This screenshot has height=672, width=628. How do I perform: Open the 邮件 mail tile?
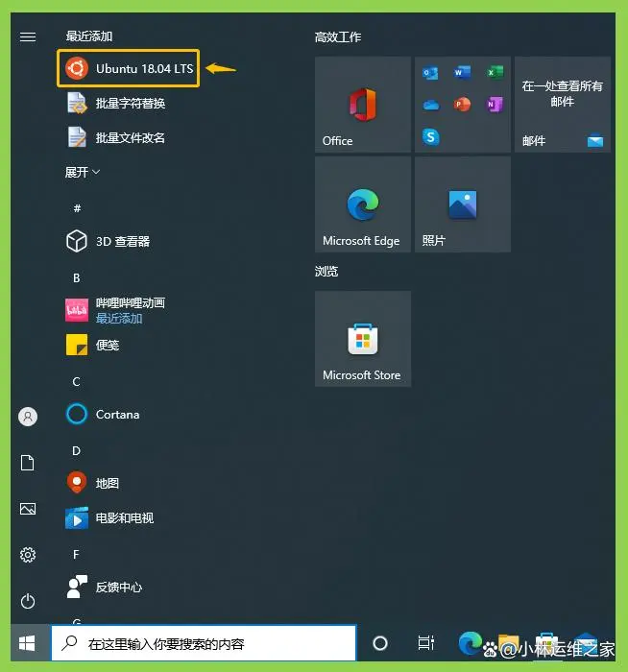(563, 104)
